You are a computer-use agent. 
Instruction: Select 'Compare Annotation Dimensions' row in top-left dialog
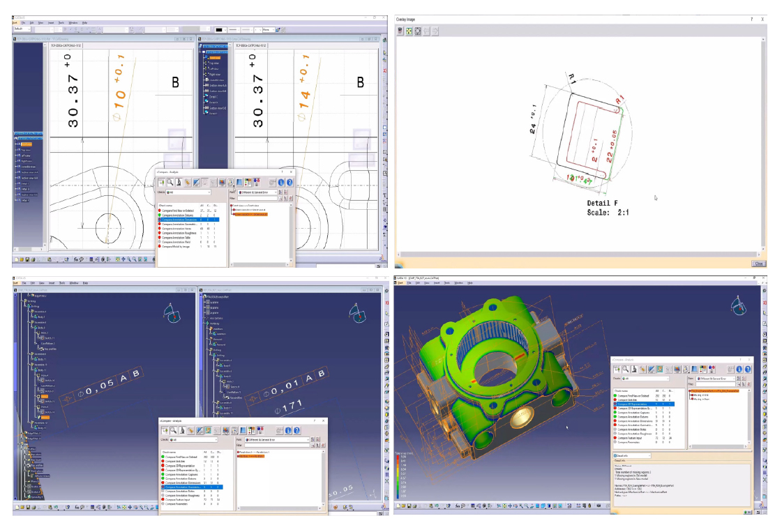(x=188, y=220)
